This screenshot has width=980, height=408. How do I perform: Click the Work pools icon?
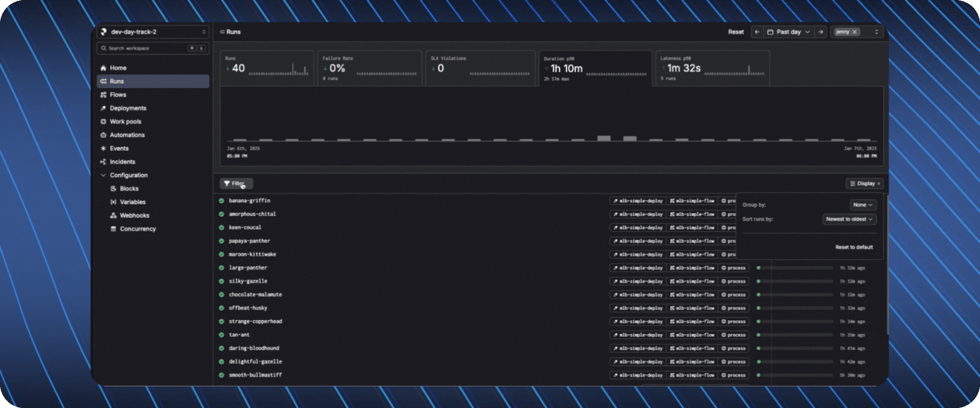click(103, 121)
